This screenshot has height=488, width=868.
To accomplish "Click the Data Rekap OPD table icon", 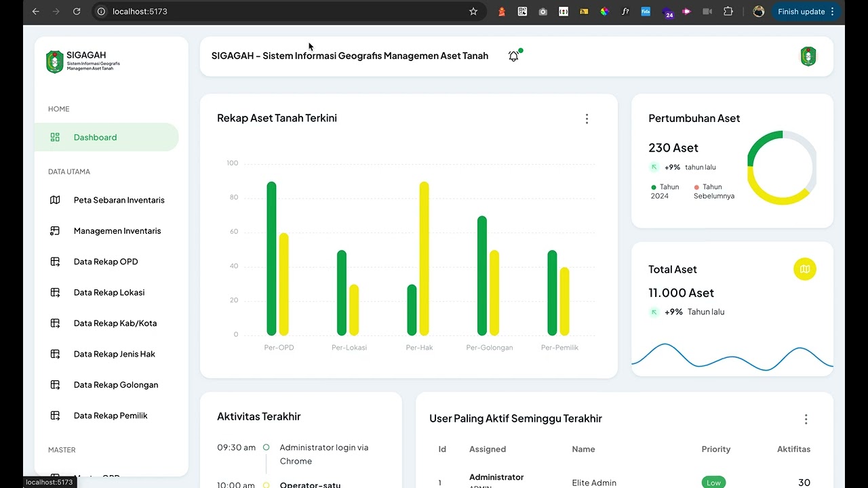I will point(55,262).
